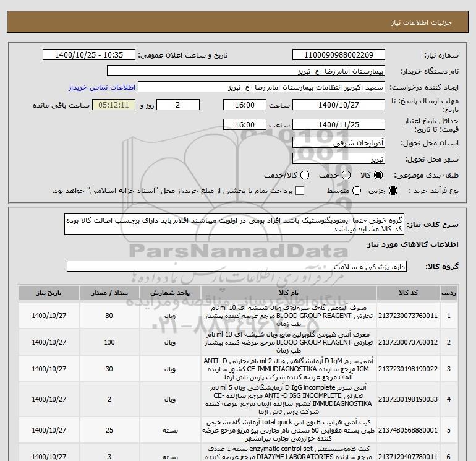Click quantity 100 in row 2
This screenshot has height=461, width=476.
(x=109, y=342)
